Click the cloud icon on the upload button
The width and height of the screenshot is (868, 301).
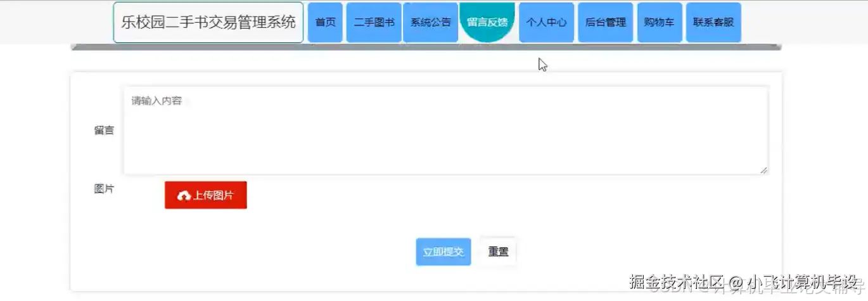(x=184, y=196)
